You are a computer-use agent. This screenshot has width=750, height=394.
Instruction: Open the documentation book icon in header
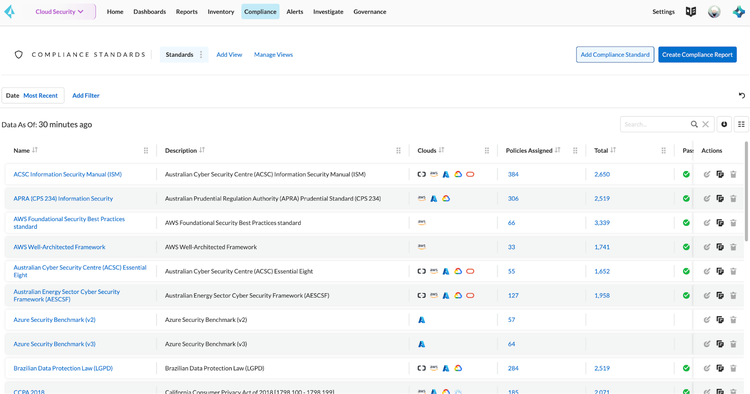691,11
